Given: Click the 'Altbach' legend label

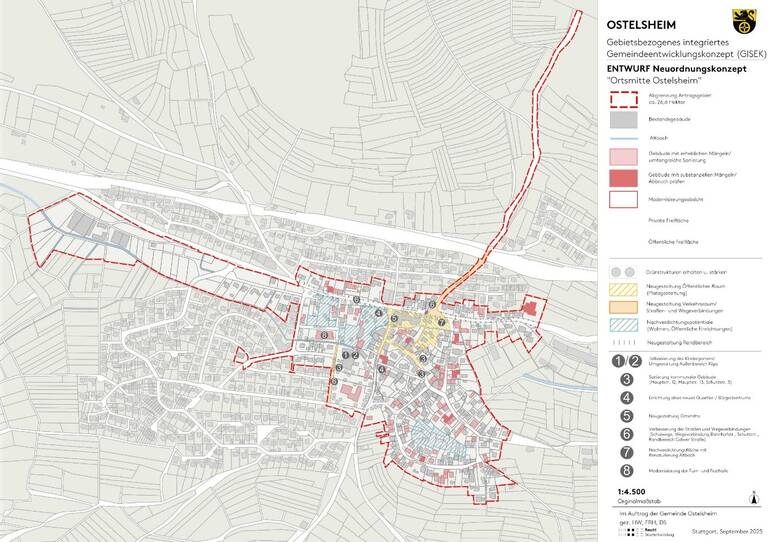Looking at the screenshot, I should click(x=658, y=138).
